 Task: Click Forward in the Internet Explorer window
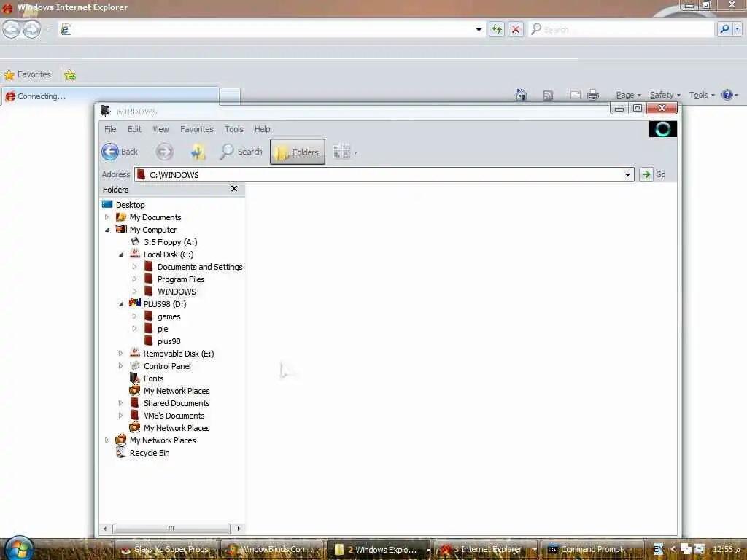tap(32, 29)
